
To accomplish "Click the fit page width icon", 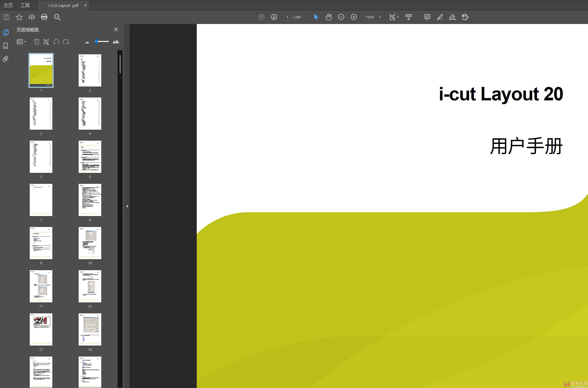I will coord(392,17).
